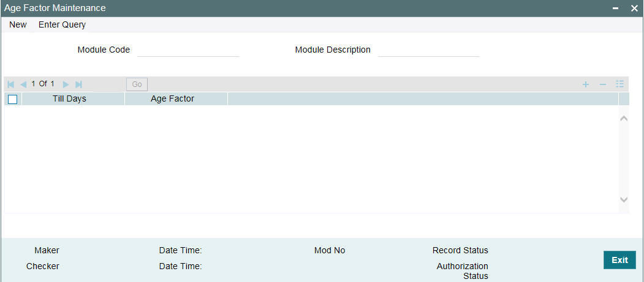Click New in the toolbar
The width and height of the screenshot is (644, 282).
18,24
